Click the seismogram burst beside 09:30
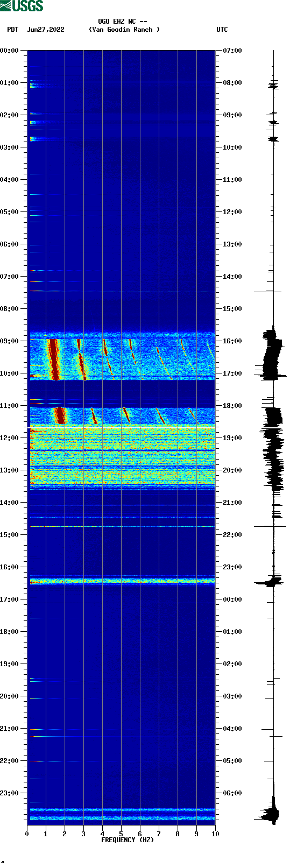 pos(272,355)
